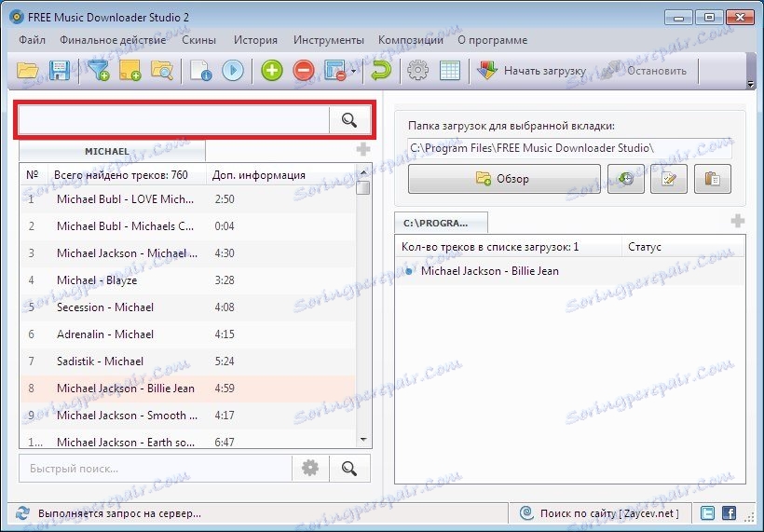This screenshot has width=764, height=532.
Task: Select track Michael Bubl - LOVE Mich...
Action: (187, 199)
